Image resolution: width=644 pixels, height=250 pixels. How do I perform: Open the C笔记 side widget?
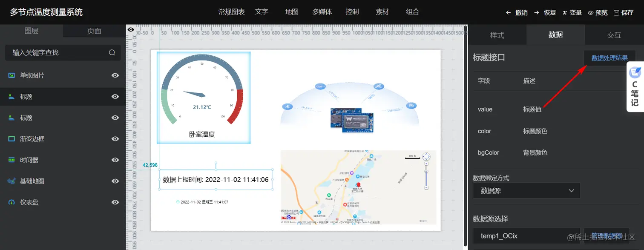pyautogui.click(x=635, y=86)
